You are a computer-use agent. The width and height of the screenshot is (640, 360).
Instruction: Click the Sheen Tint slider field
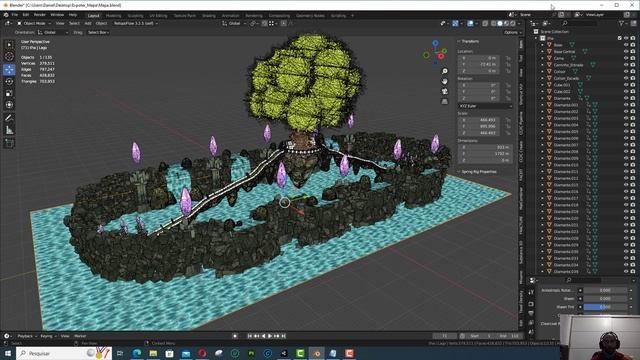click(605, 307)
